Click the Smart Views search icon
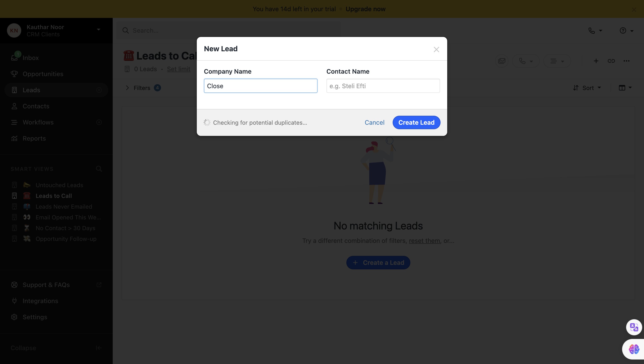Image resolution: width=644 pixels, height=364 pixels. click(99, 169)
